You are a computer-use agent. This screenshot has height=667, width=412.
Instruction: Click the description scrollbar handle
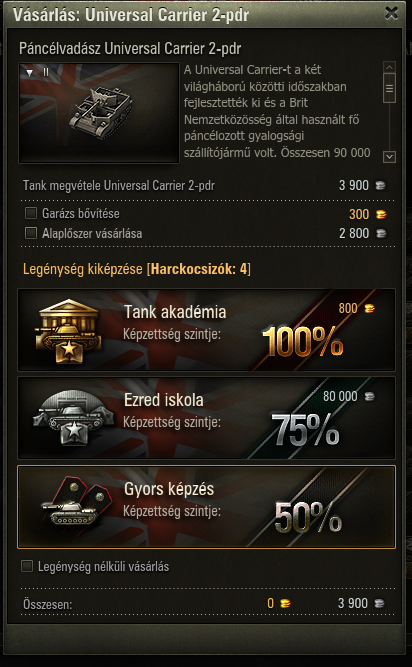[x=389, y=88]
